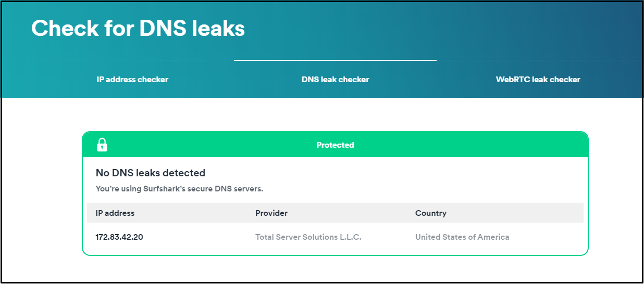Click the white padlock icon
Screen dimensions: 644x284
[102, 145]
